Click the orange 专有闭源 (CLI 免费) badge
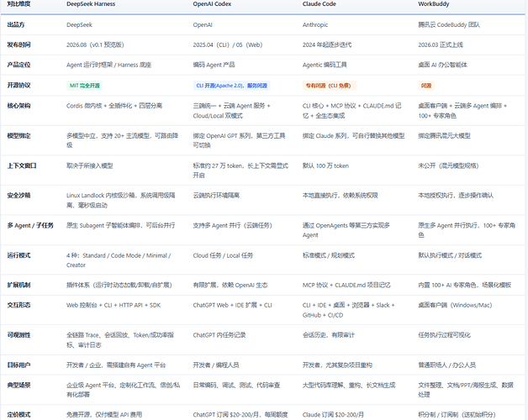 (330, 86)
